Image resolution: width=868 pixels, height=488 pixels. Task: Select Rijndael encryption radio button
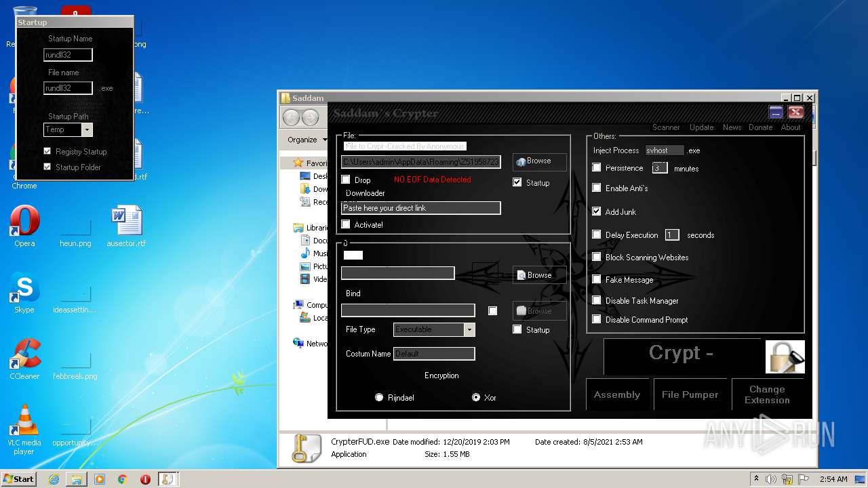[379, 397]
